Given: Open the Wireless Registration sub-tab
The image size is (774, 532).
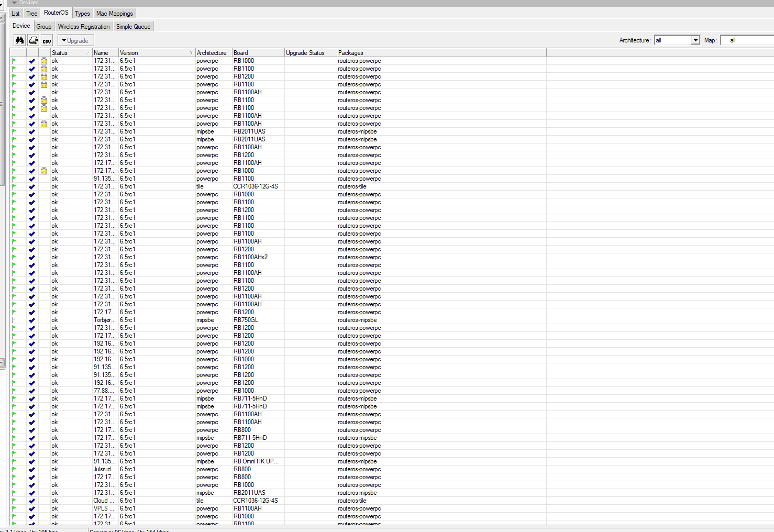Looking at the screenshot, I should click(x=84, y=27).
